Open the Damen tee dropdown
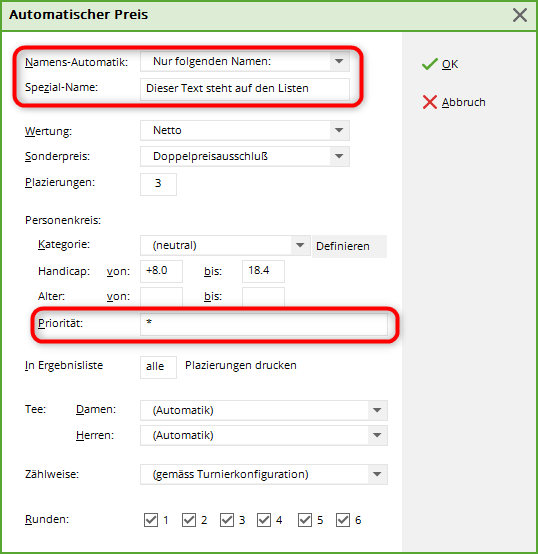This screenshot has height=554, width=538. (x=264, y=410)
